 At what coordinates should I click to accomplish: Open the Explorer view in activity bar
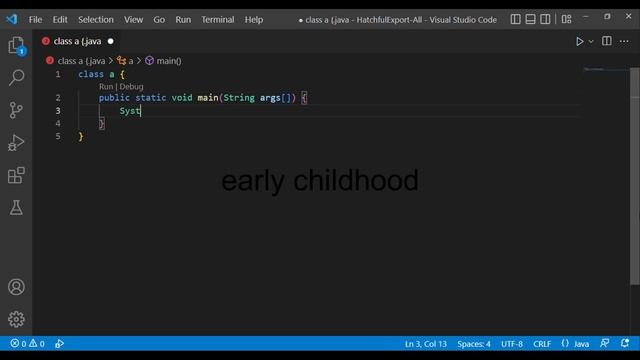16,45
